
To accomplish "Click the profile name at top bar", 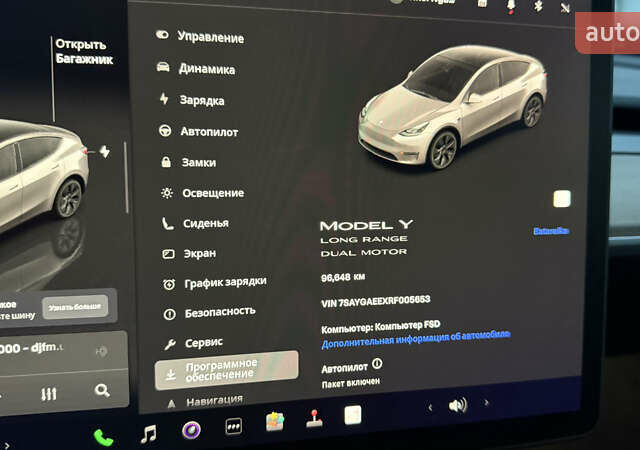I will tap(433, 1).
